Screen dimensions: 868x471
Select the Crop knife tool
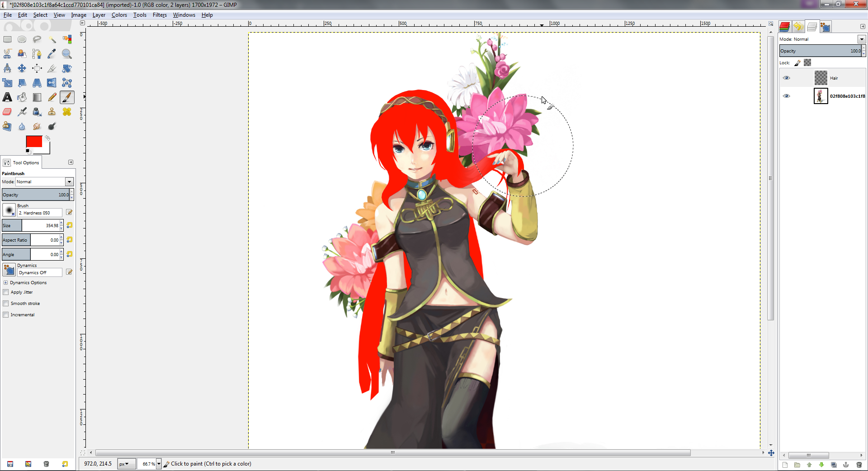tap(52, 68)
